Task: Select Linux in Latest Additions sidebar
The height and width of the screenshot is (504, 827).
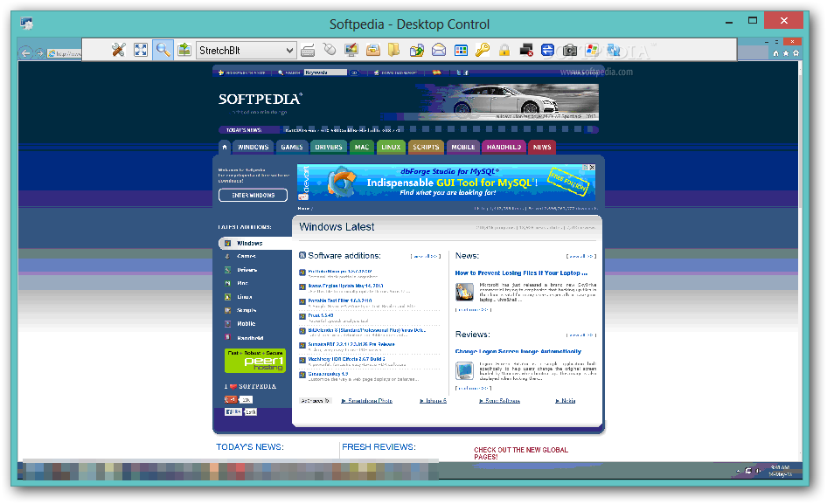Action: (x=244, y=297)
